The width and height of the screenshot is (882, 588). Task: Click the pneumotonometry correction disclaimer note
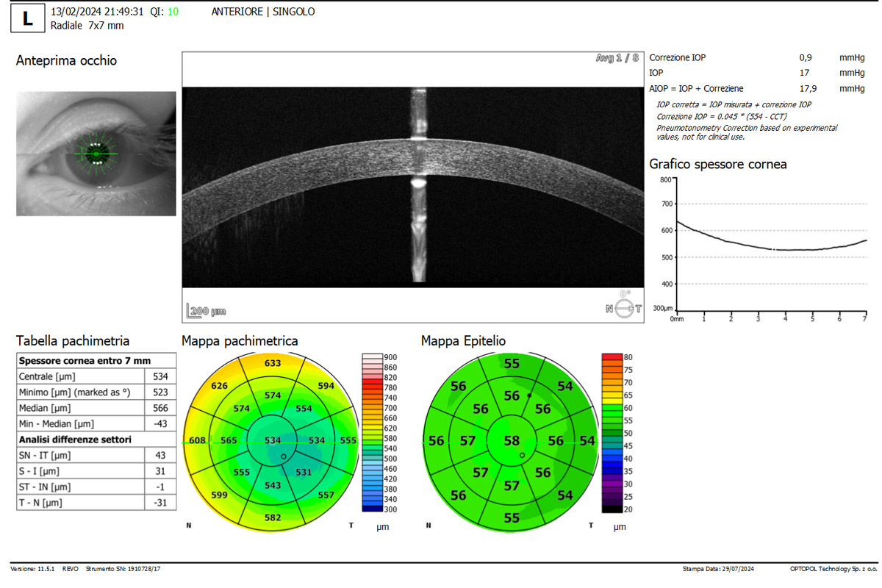[x=747, y=131]
